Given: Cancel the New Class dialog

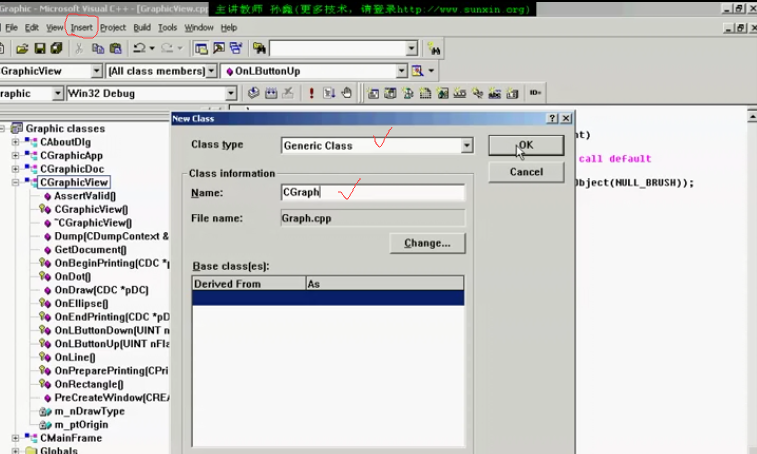Looking at the screenshot, I should click(526, 172).
